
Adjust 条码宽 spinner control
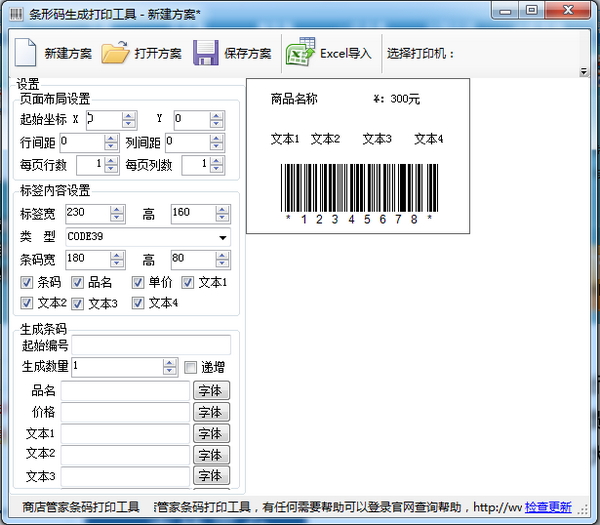tap(117, 260)
